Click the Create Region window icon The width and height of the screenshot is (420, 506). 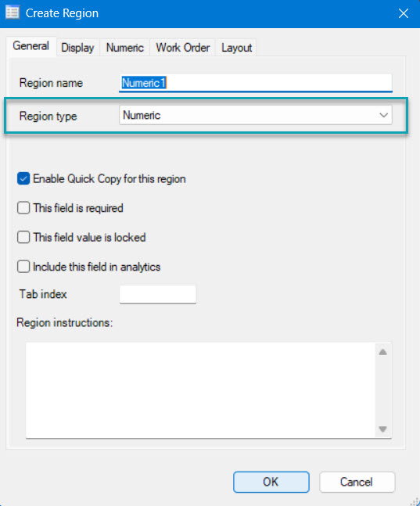(13, 13)
